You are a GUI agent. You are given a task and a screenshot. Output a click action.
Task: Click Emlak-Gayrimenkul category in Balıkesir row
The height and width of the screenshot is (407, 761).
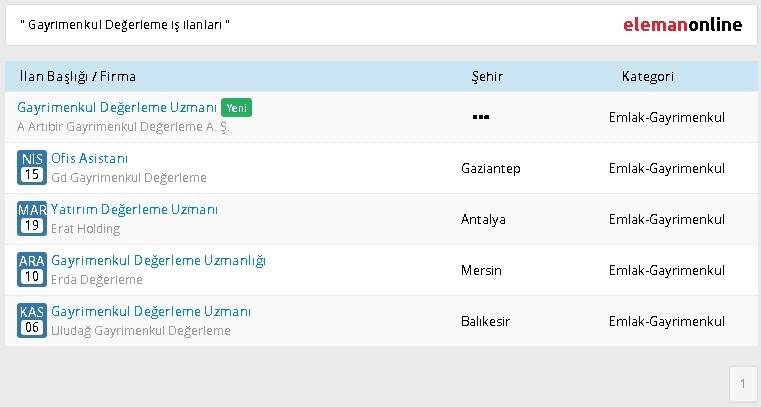tap(667, 321)
